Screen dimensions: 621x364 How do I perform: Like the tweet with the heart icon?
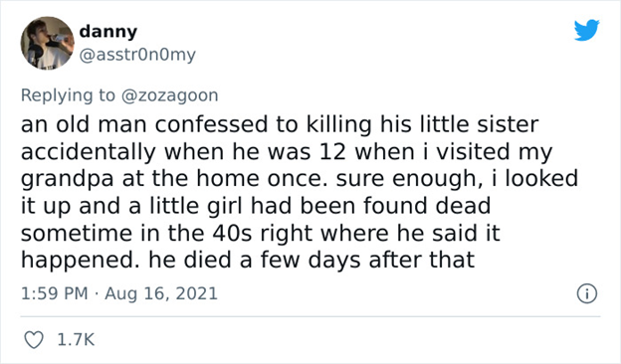[x=34, y=340]
